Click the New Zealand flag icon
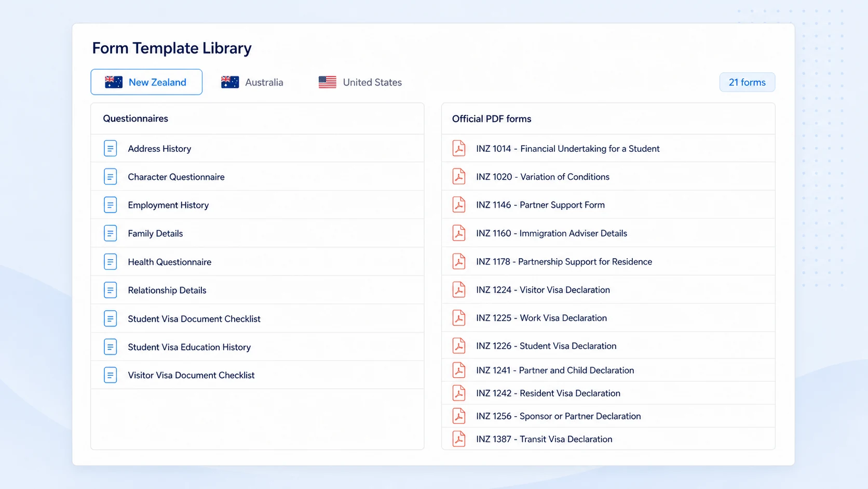 pos(114,82)
